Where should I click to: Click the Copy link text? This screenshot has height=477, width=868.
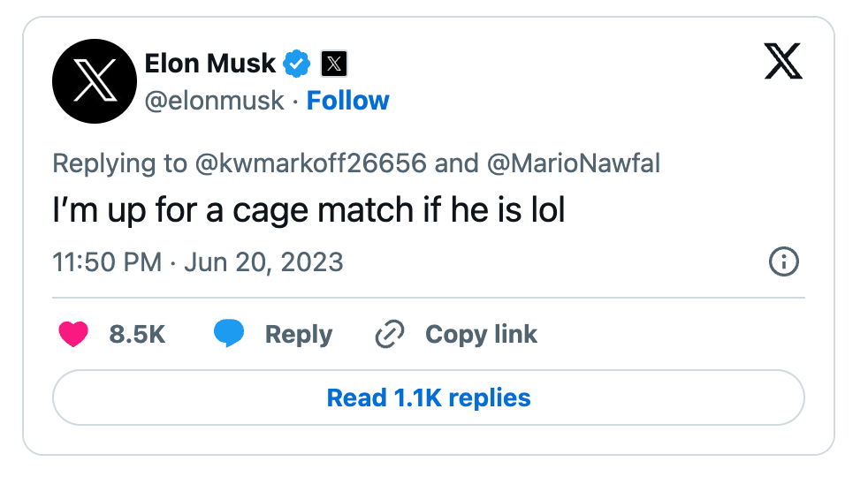(x=481, y=334)
